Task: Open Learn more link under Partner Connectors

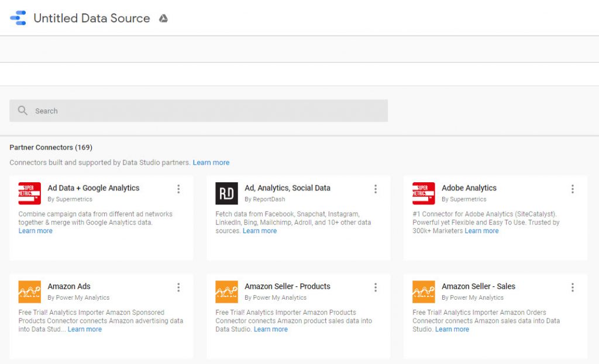Action: pos(211,162)
